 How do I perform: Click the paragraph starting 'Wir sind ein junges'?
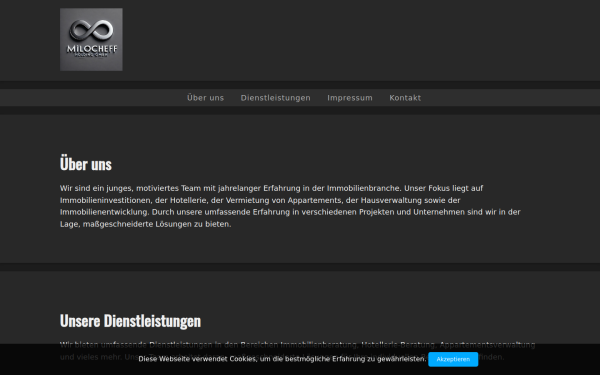tap(290, 206)
